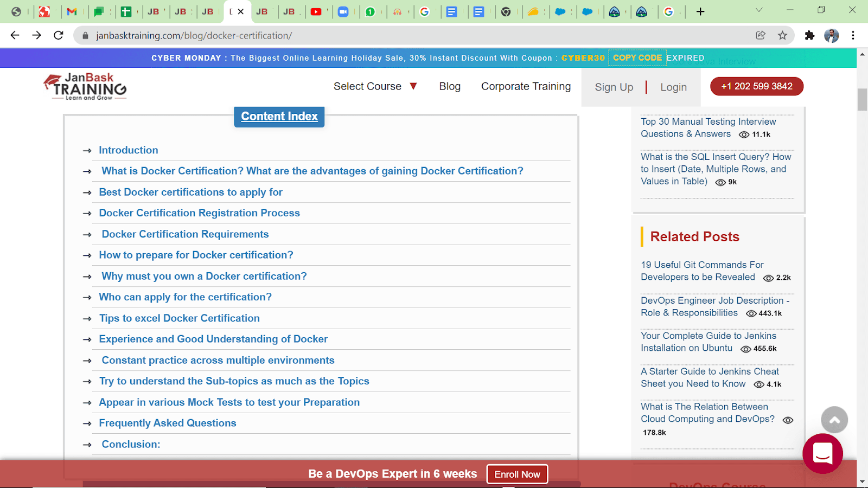Image resolution: width=868 pixels, height=488 pixels.
Task: Click Login link
Action: (x=673, y=87)
